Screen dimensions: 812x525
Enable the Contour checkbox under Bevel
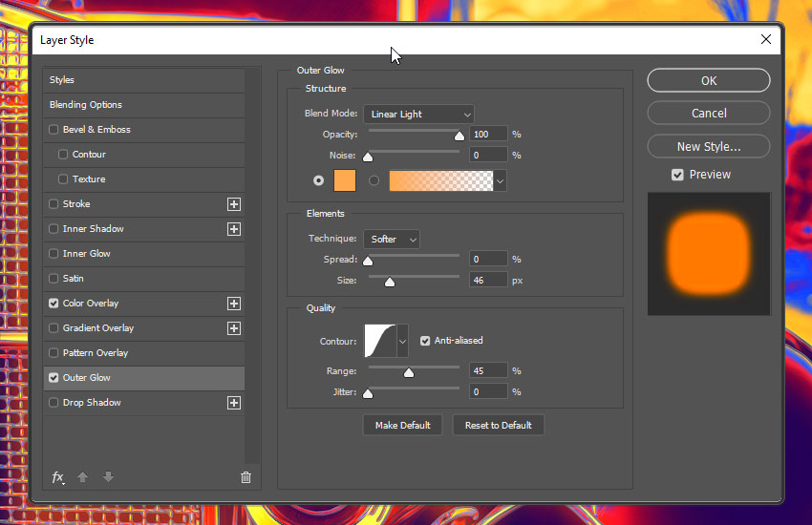pyautogui.click(x=63, y=154)
